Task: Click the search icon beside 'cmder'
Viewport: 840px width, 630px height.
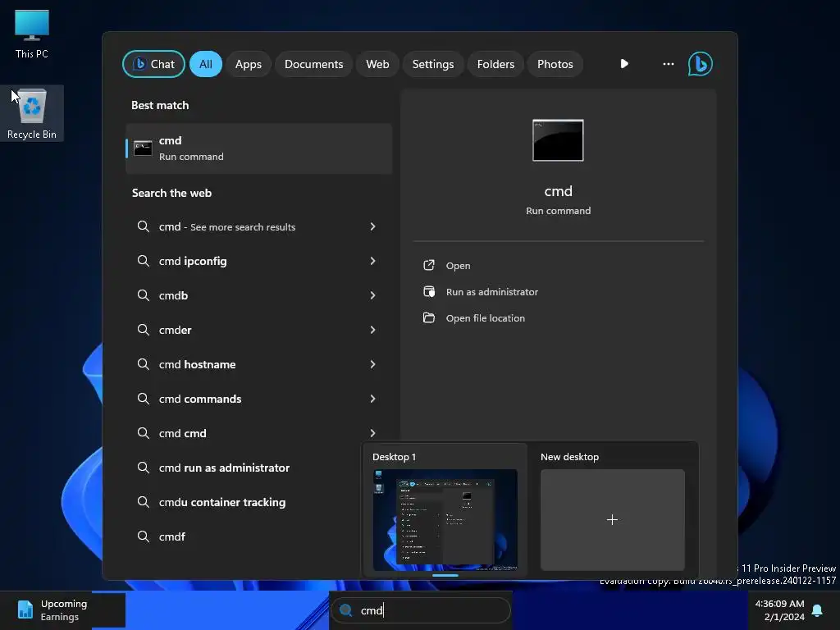Action: [x=143, y=330]
